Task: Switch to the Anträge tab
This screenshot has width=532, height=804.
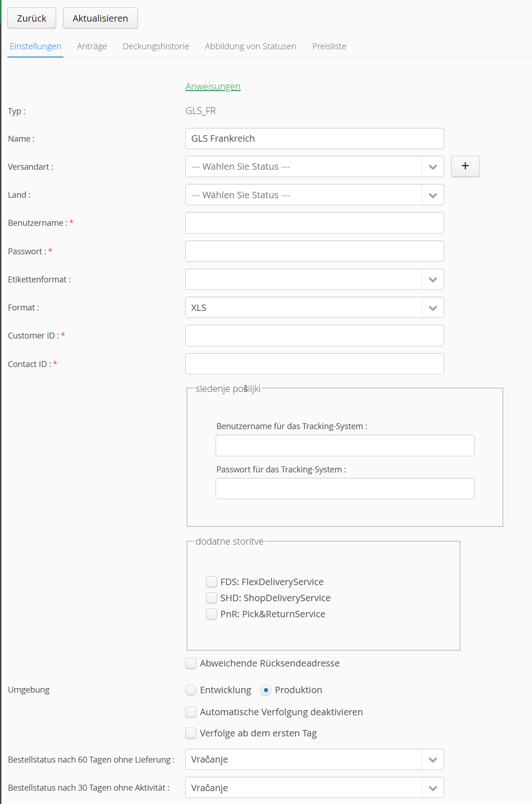Action: tap(92, 46)
